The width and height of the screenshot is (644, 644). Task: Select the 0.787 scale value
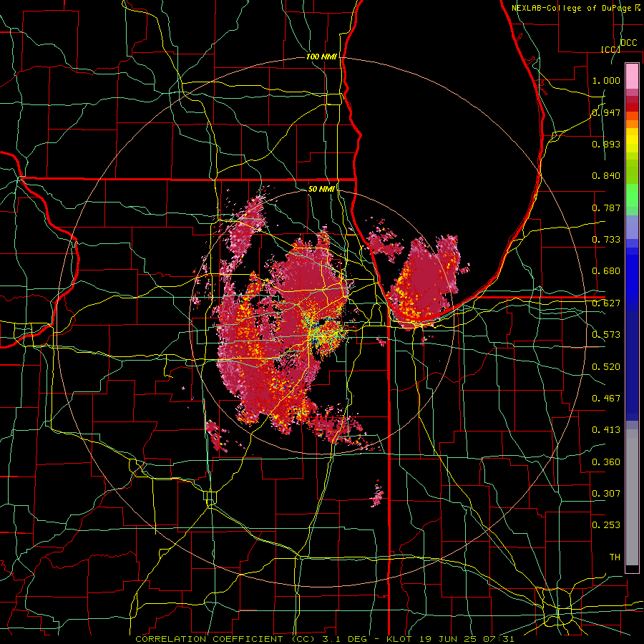click(x=606, y=208)
